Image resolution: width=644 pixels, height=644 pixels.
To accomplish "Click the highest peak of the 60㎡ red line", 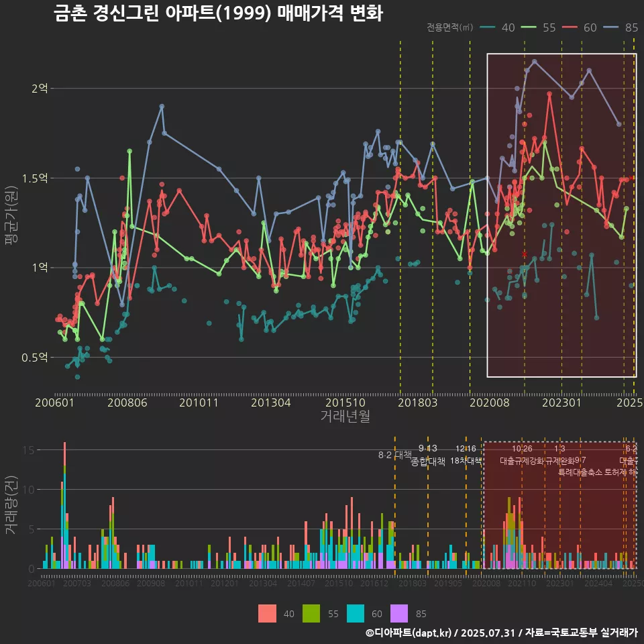I will pos(549,94).
